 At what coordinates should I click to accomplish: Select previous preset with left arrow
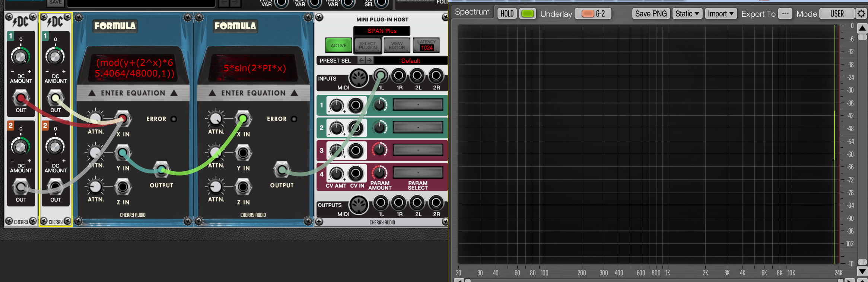pos(361,60)
